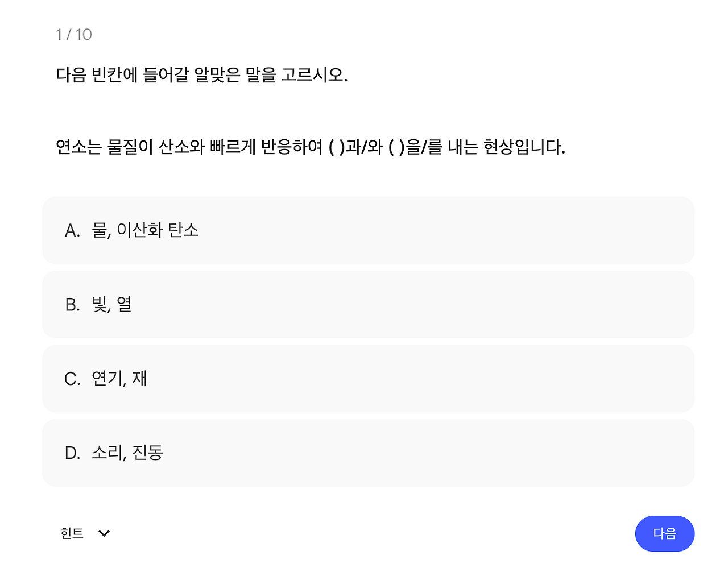Click the word 열 in option B
Image resolution: width=728 pixels, height=572 pixels.
pos(125,305)
